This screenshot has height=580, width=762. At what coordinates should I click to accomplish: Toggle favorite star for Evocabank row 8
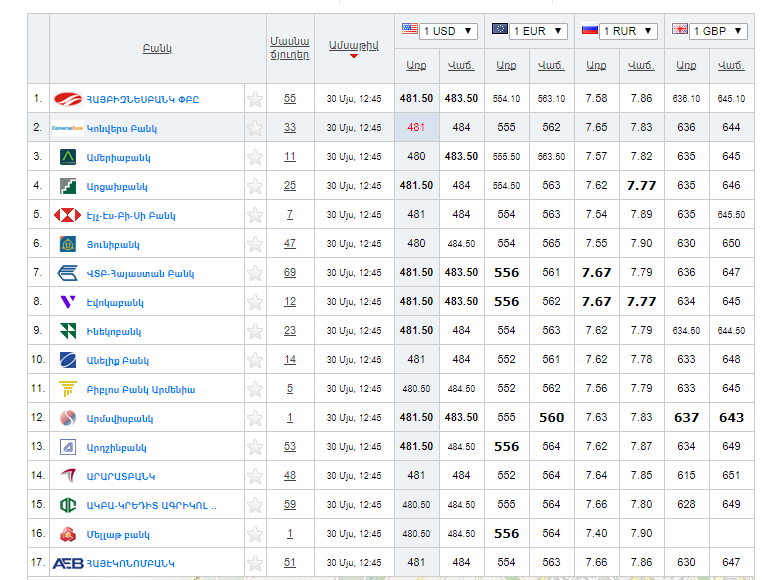255,302
